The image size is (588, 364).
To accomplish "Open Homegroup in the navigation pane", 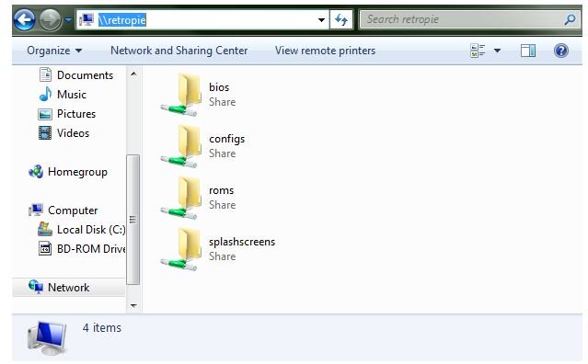I will [77, 172].
